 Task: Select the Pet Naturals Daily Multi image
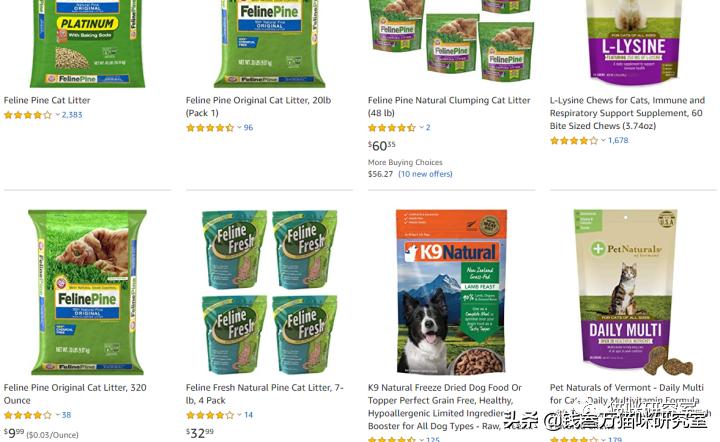pos(633,292)
